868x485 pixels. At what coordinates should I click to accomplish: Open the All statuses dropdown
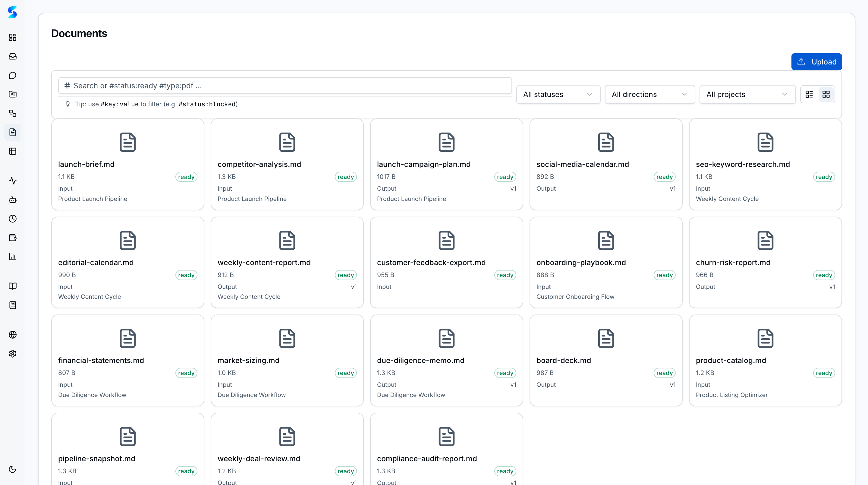click(558, 94)
